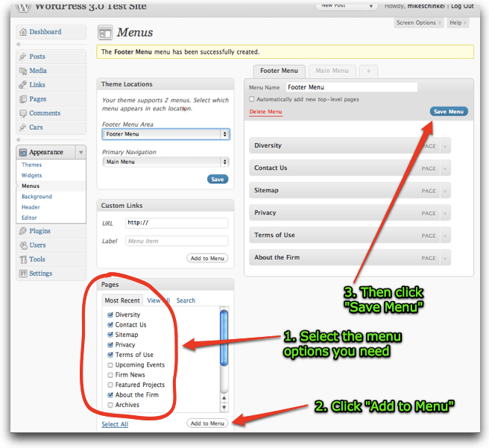Switch to the Footer Menu tab

(x=279, y=71)
